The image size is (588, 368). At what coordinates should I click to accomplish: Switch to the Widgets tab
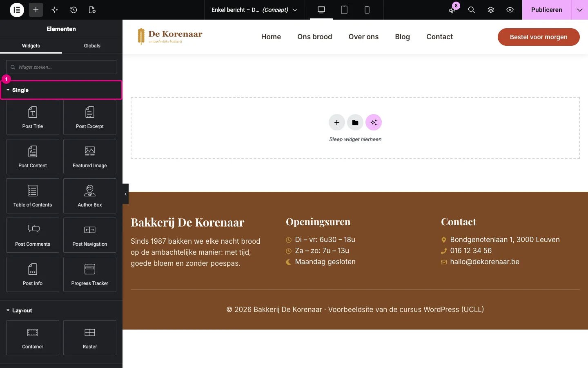click(31, 46)
